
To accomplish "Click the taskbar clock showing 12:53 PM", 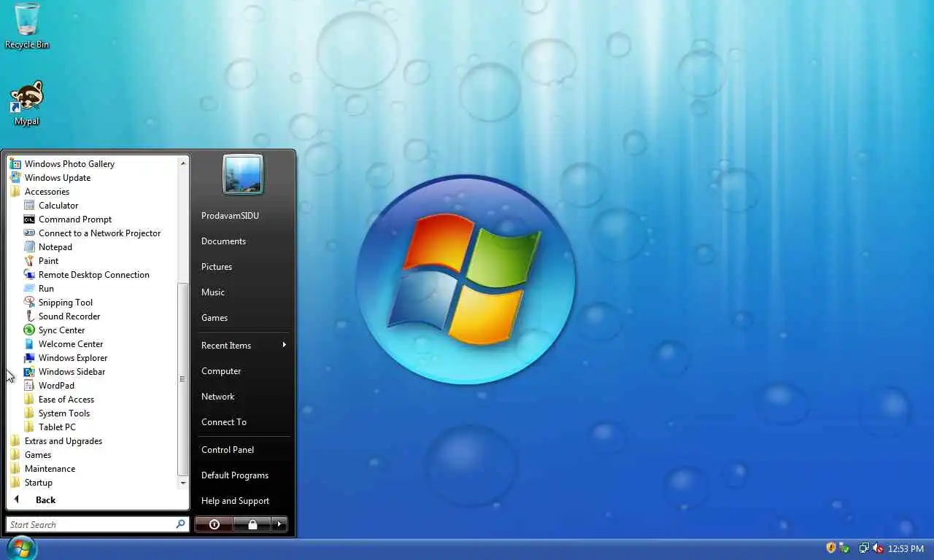I will [x=906, y=548].
